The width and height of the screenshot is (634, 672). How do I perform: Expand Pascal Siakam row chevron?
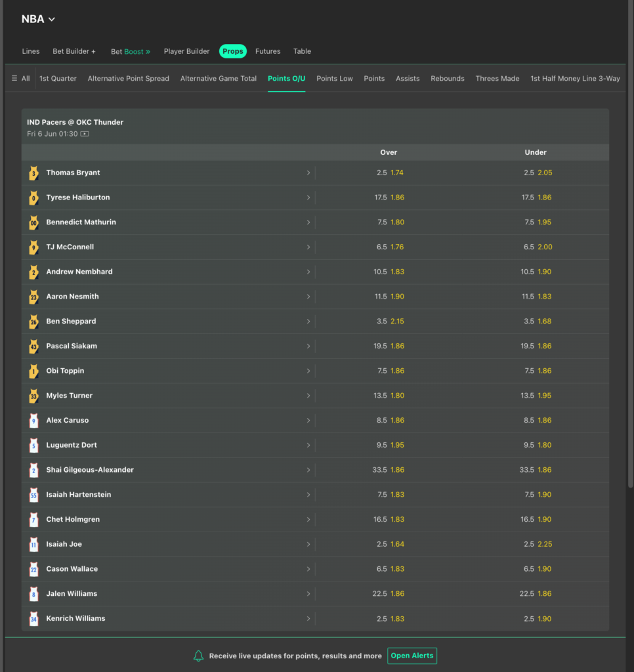(308, 346)
